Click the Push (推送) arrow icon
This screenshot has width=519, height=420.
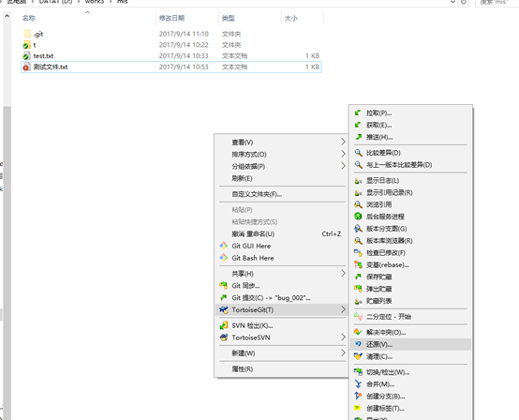(359, 137)
